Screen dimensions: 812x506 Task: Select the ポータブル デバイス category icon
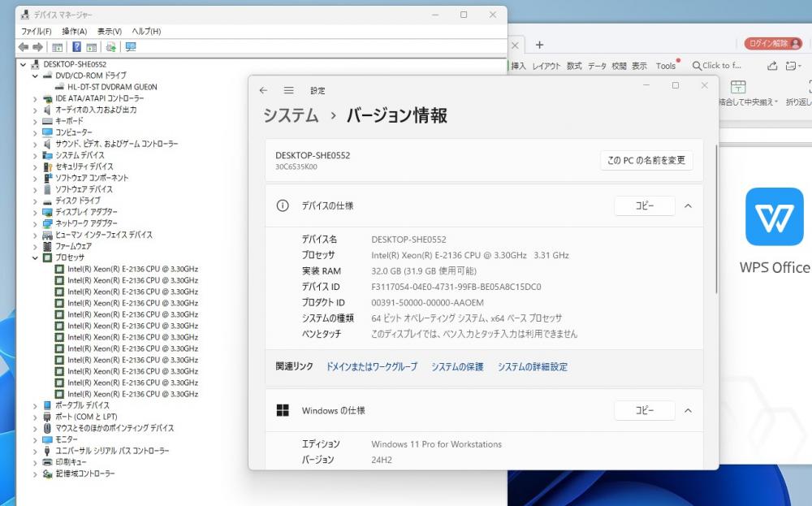pos(47,405)
